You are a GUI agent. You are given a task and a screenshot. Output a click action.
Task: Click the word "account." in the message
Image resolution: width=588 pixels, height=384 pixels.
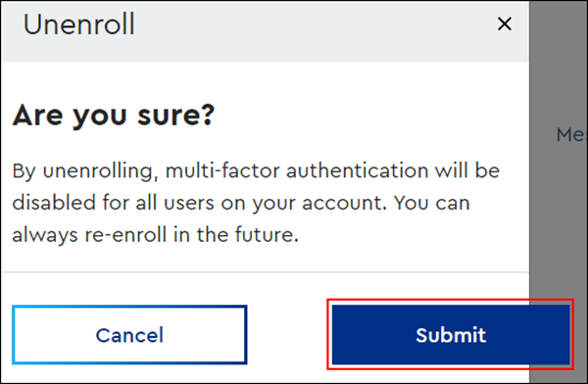click(x=344, y=204)
